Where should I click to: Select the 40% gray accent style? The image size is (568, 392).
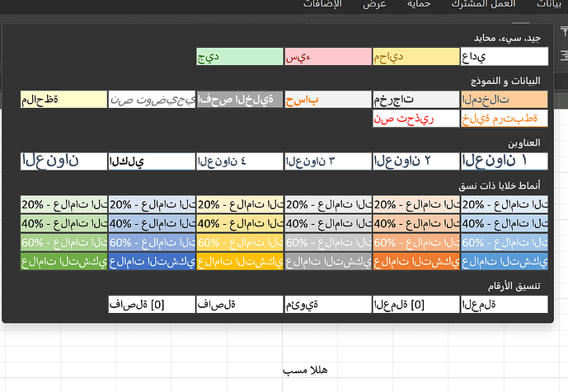pos(328,223)
